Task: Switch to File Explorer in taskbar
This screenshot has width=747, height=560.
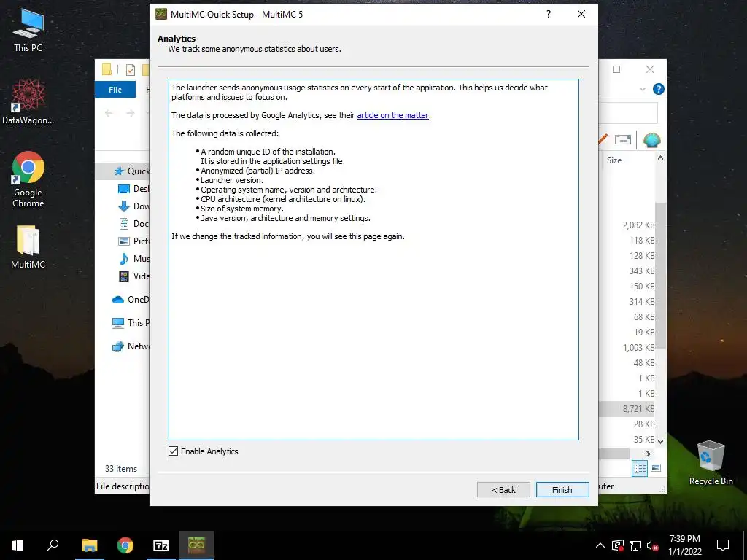Action: pyautogui.click(x=89, y=545)
